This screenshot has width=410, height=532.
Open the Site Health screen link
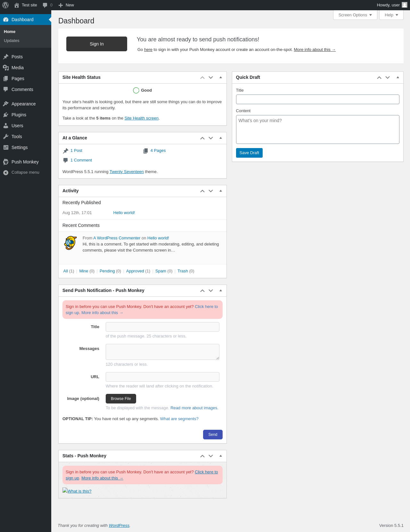142,118
